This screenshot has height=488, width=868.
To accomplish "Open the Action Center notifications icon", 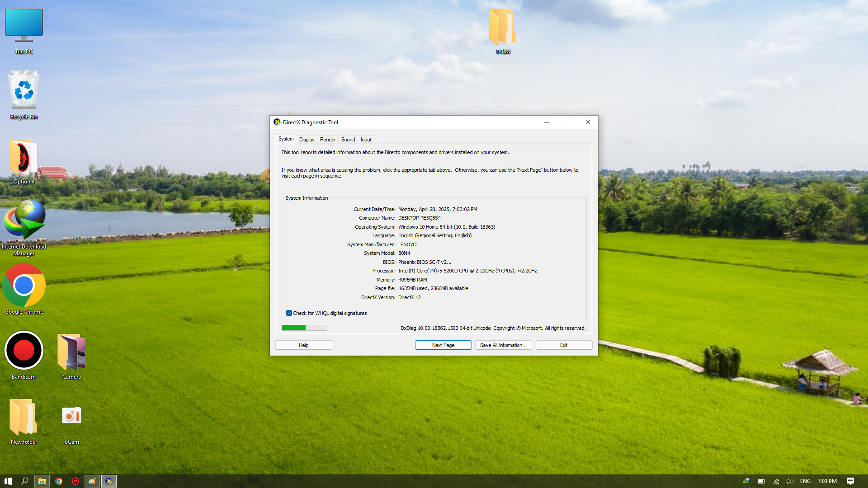I will pyautogui.click(x=850, y=481).
